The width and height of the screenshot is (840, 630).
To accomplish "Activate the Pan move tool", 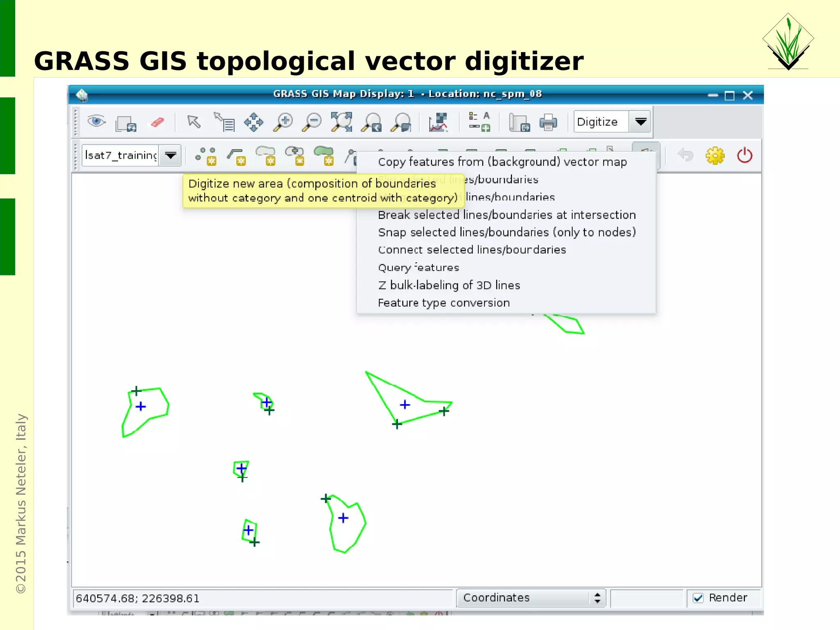I will (253, 122).
